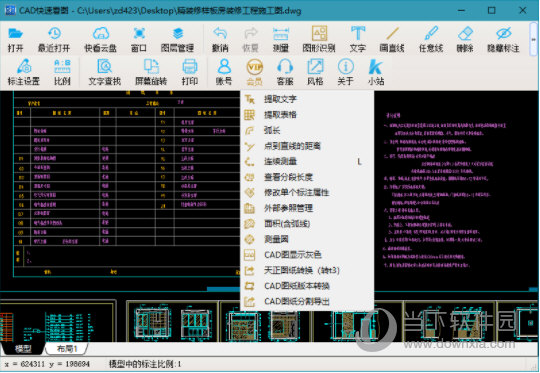This screenshot has width=540, height=373.
Task: Click the 模型中的标注比例:1 status text
Action: (x=145, y=364)
